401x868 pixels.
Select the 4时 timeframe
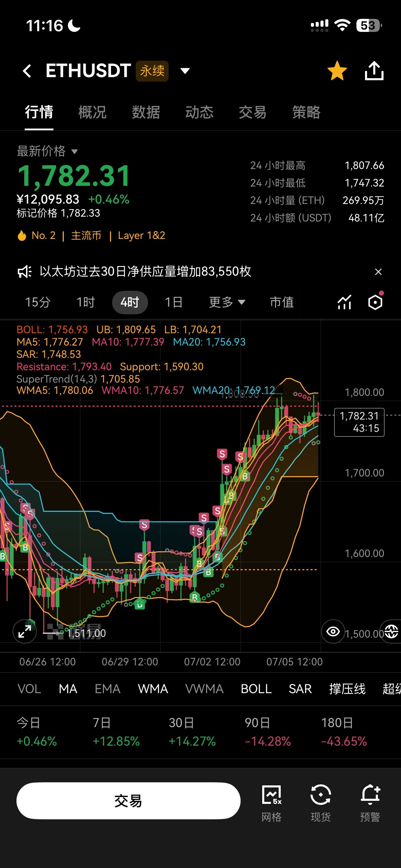(130, 302)
